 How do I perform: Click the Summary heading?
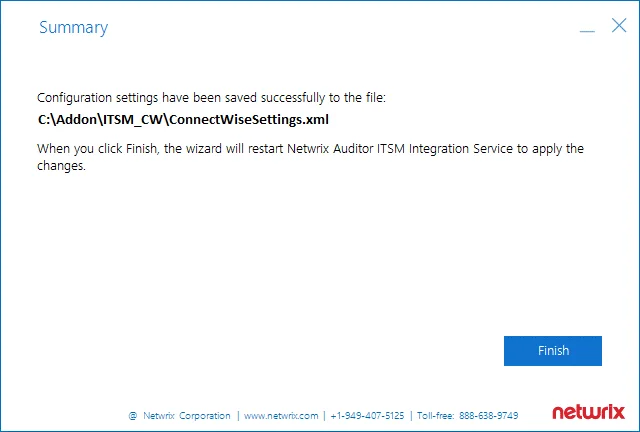tap(73, 28)
